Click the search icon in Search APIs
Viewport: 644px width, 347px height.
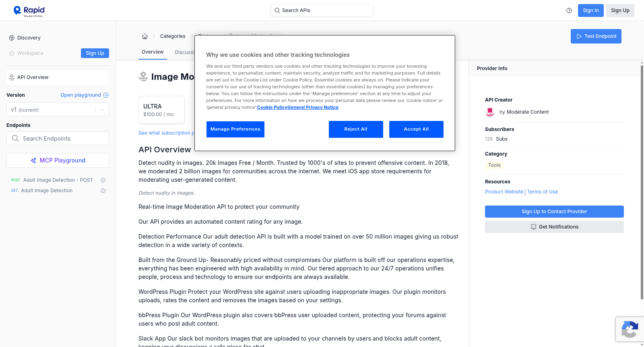(x=277, y=10)
